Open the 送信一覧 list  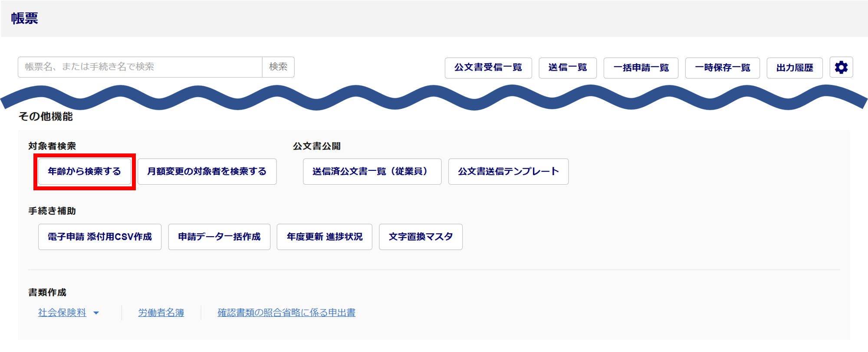coord(568,68)
